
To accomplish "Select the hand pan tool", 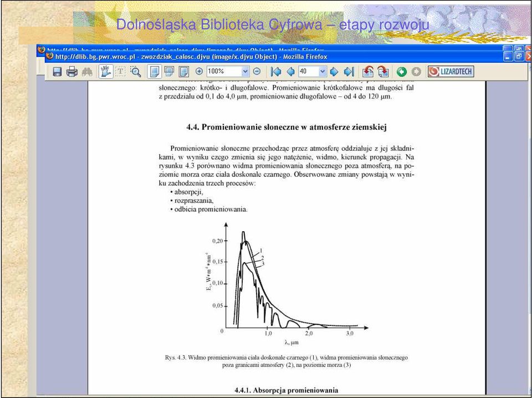I will (x=106, y=72).
